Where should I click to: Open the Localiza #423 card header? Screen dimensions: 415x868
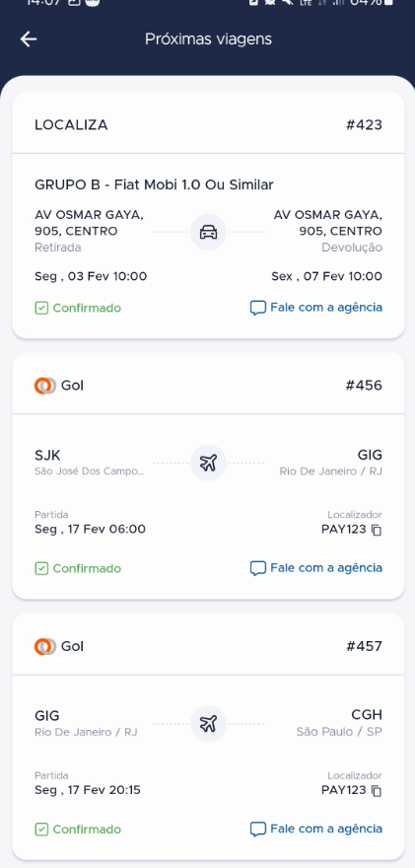click(208, 124)
